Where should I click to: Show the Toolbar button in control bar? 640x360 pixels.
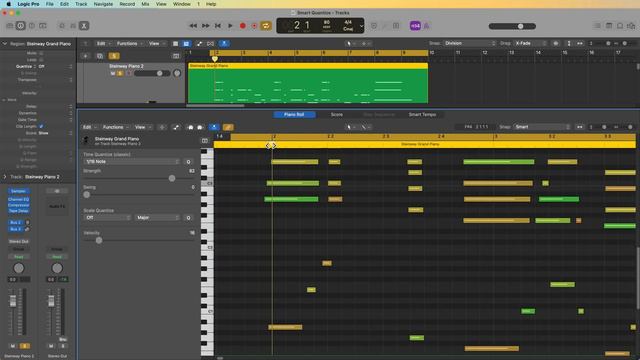click(43, 26)
